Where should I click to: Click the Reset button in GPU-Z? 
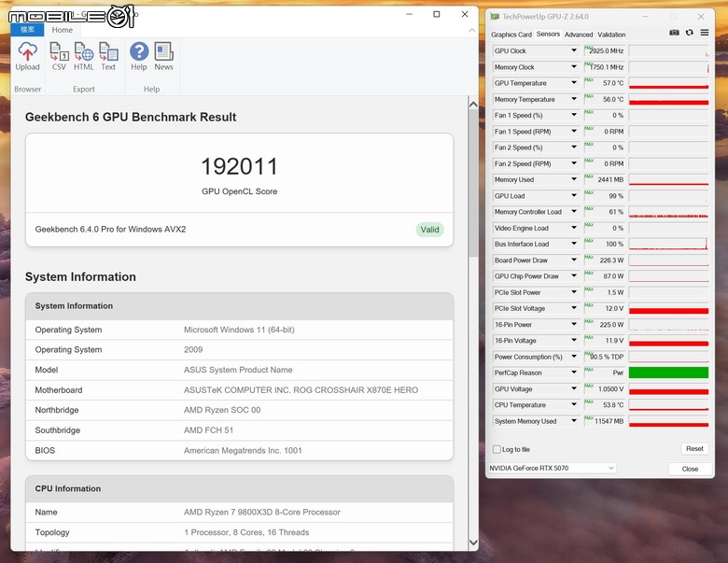[x=694, y=448]
